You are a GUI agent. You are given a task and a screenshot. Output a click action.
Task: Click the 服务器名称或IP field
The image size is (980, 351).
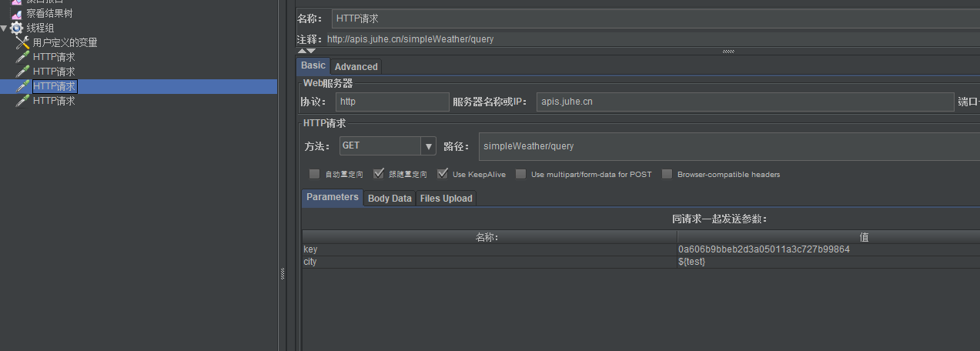[x=745, y=102]
